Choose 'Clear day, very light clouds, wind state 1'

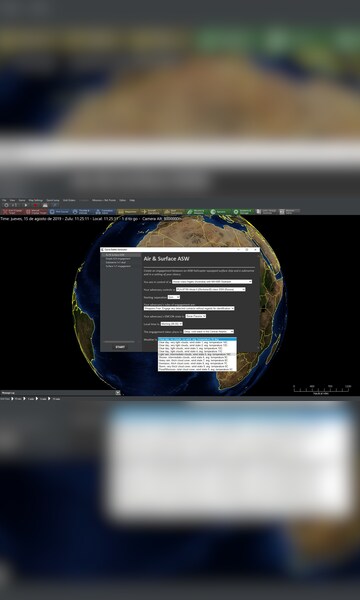pos(197,342)
